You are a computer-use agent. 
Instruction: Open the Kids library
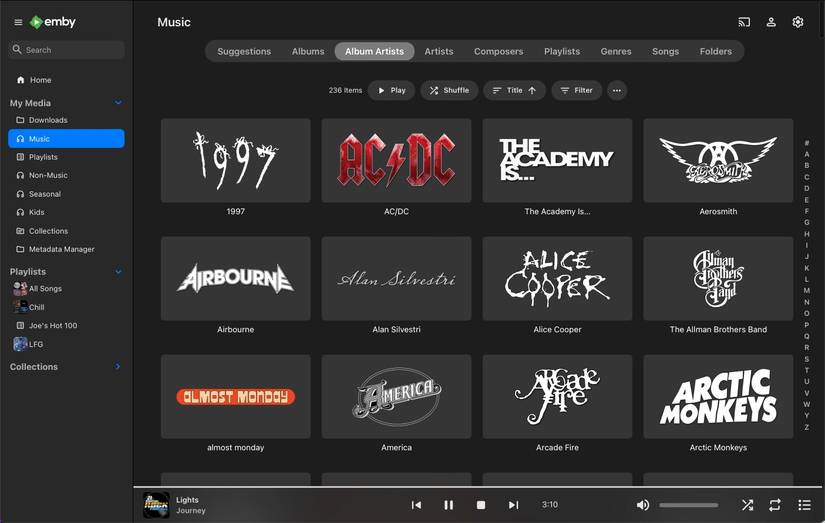(x=66, y=212)
